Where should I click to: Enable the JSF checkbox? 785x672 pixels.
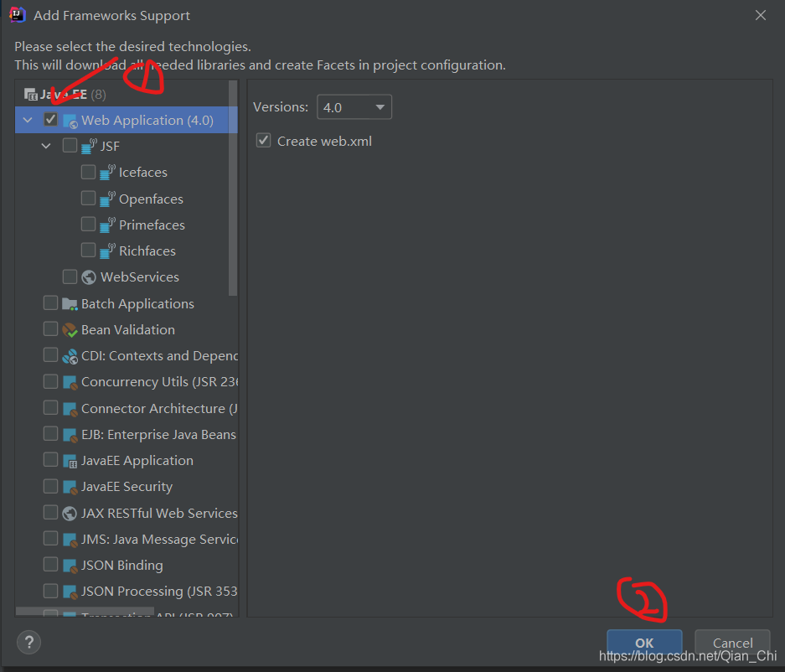point(70,145)
